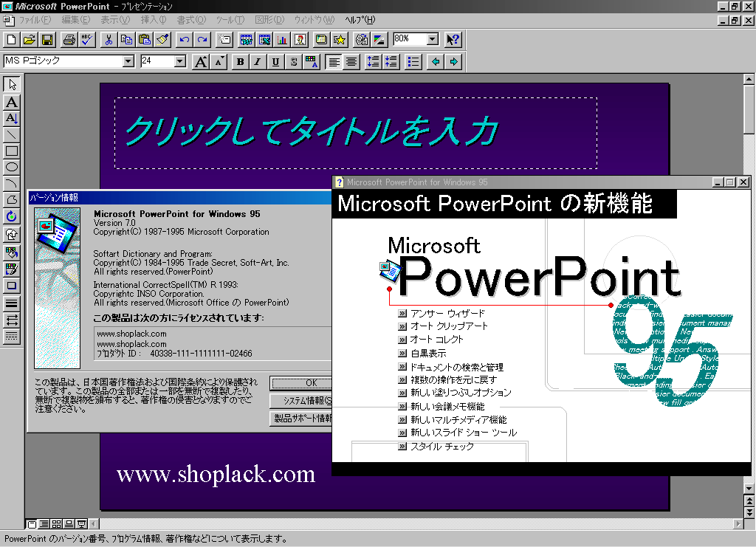This screenshot has height=547, width=756.
Task: Switch to Slide Sorter view button
Action: 56,524
